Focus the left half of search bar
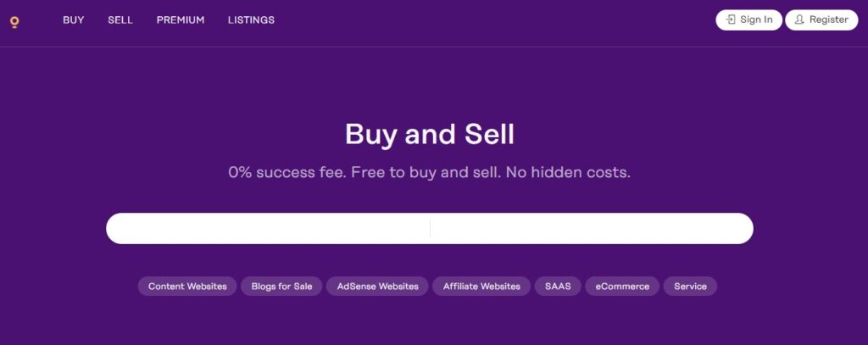 (x=268, y=228)
